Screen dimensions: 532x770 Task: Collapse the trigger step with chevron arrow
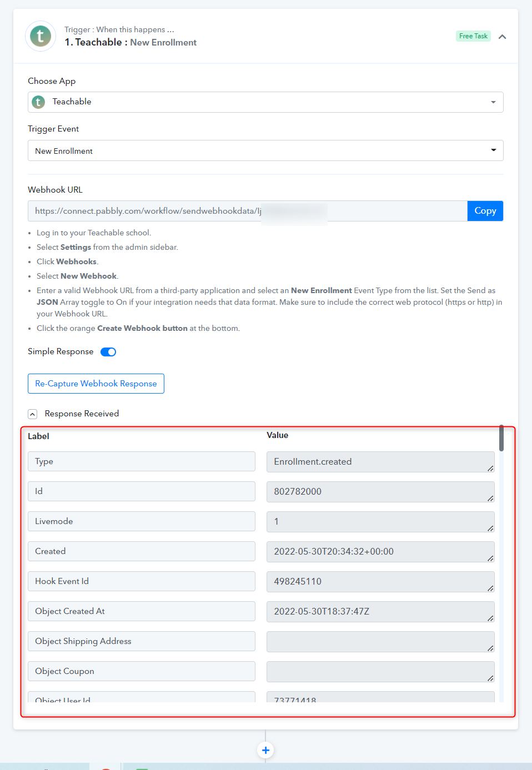[502, 37]
